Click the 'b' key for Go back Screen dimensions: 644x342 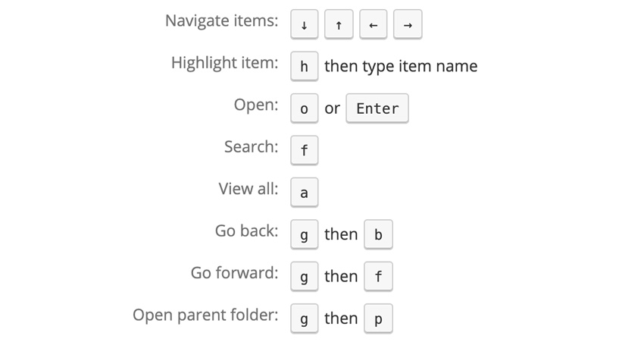(x=378, y=235)
